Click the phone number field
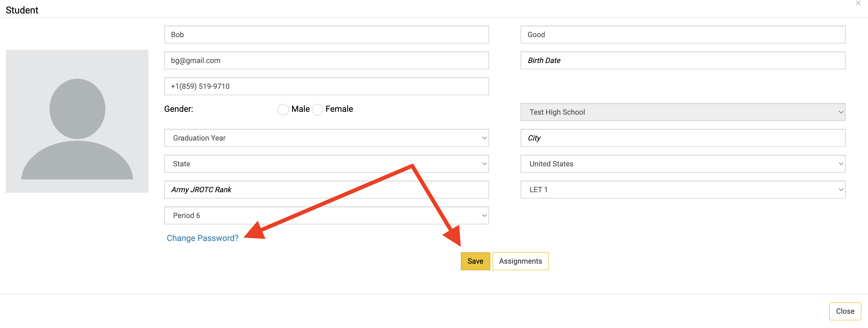The height and width of the screenshot is (328, 868). point(326,86)
